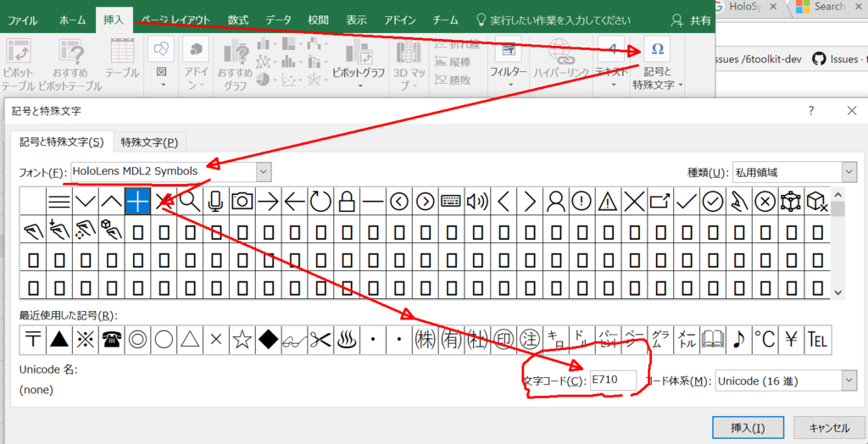Pick the ℃ symbol from recent symbols

click(x=765, y=340)
